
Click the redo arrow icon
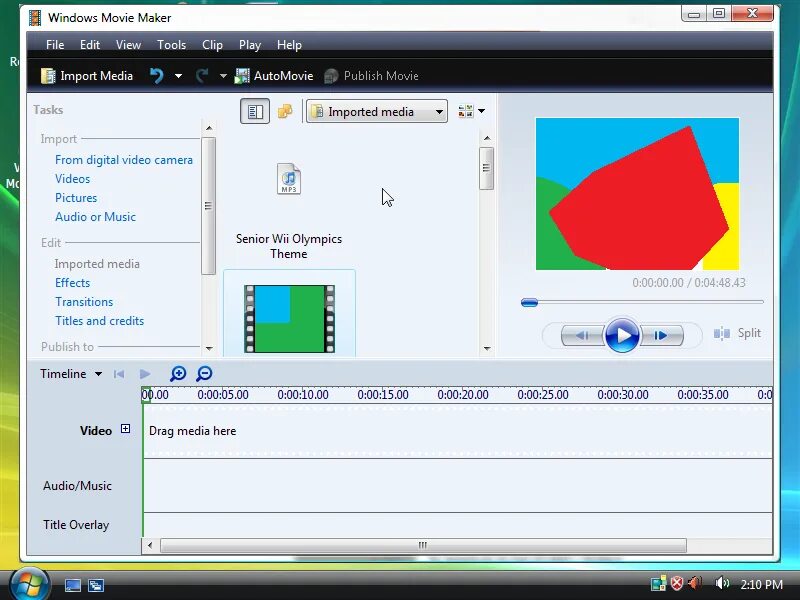pyautogui.click(x=202, y=76)
